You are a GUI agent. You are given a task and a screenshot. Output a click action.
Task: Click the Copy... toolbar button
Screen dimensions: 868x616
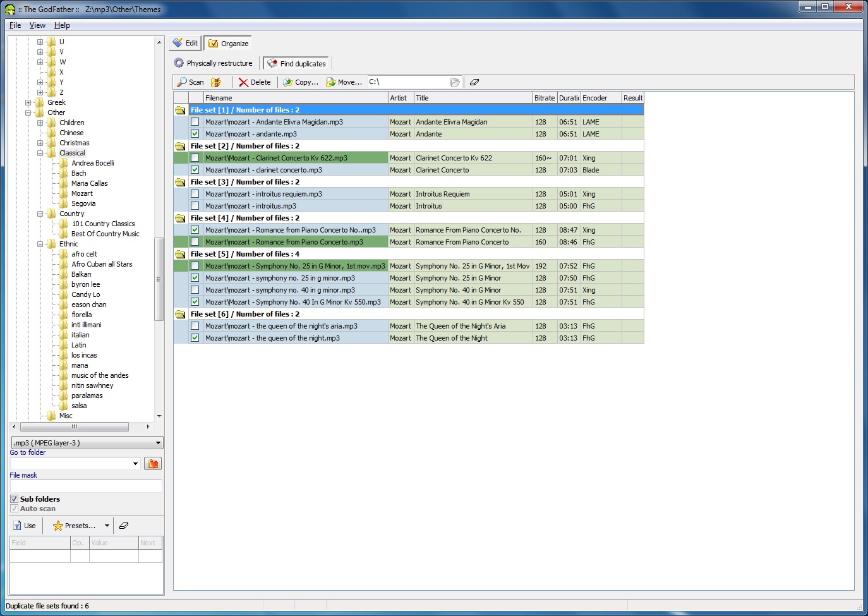click(301, 82)
